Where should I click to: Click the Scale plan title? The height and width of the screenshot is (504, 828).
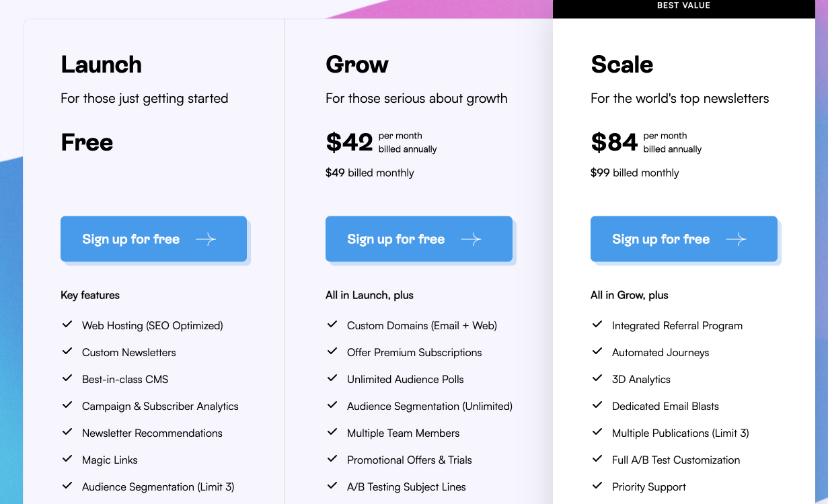click(622, 65)
